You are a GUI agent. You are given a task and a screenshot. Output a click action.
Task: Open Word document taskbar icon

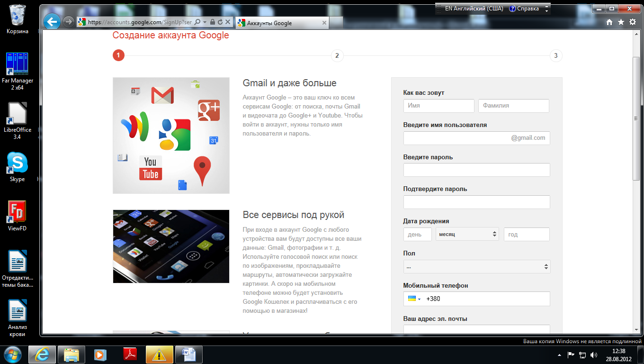tap(188, 354)
